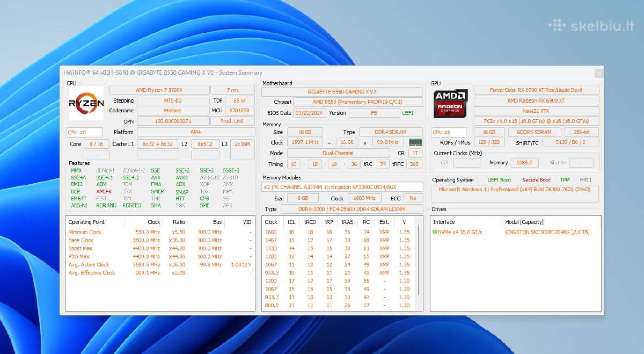Select the 1467 clock row in timings table
The width and height of the screenshot is (644, 354).
tap(340, 240)
